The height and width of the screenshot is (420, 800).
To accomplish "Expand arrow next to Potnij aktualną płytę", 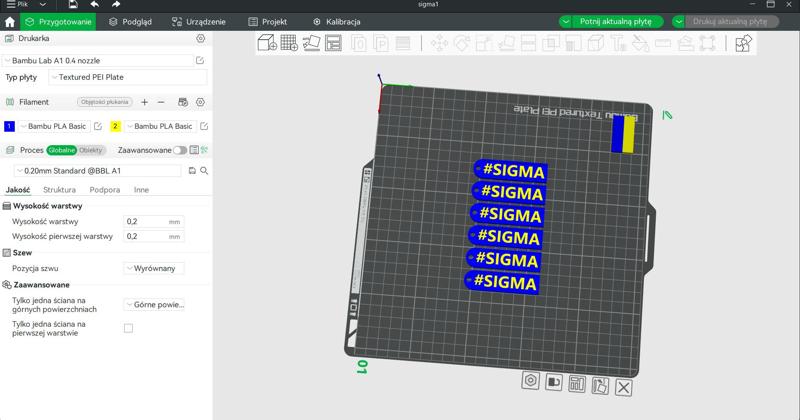I will (x=565, y=21).
